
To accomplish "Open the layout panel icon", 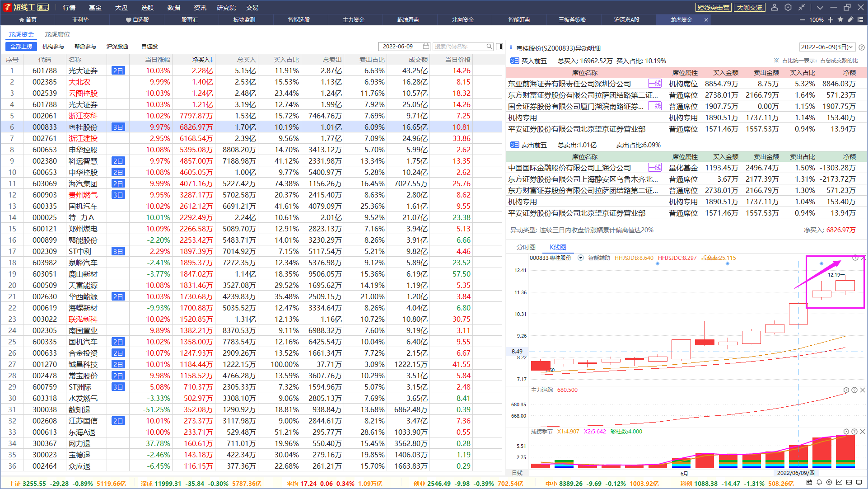I will click(x=860, y=19).
